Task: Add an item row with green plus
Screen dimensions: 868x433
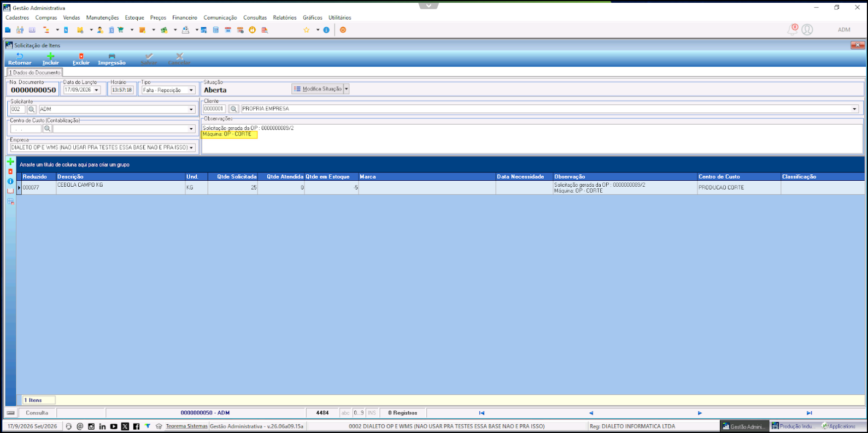Action: pos(10,162)
